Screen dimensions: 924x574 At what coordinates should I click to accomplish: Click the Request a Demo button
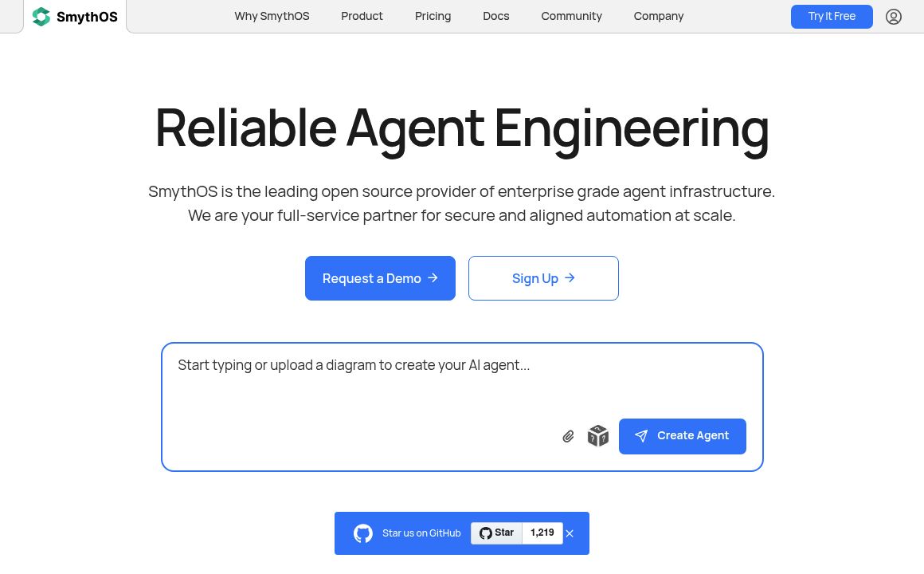point(380,278)
